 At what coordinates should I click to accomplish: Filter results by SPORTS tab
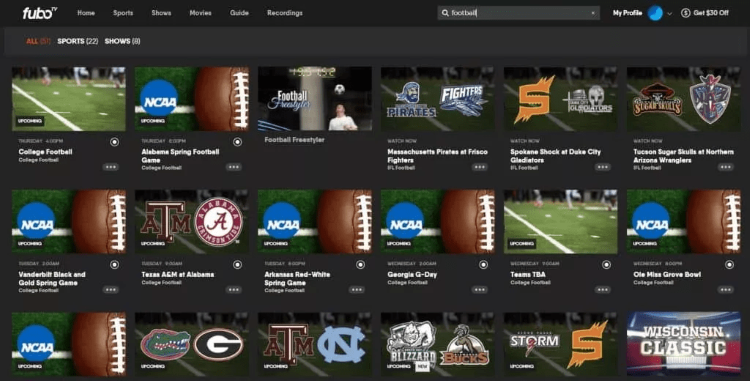pos(77,41)
